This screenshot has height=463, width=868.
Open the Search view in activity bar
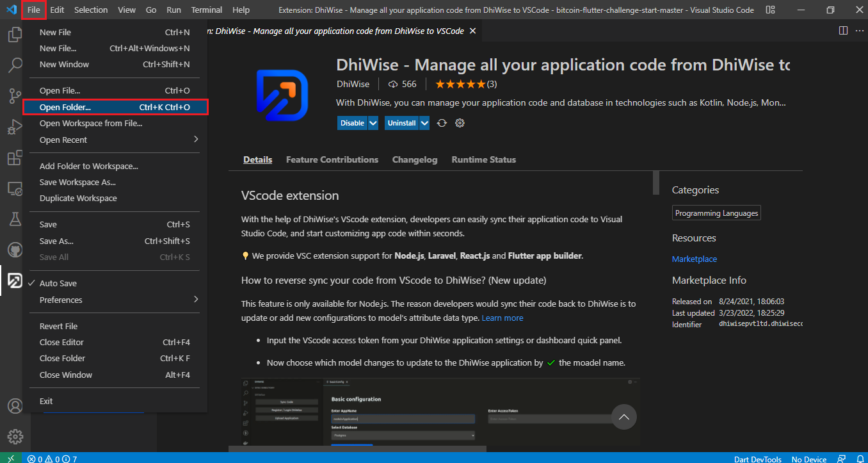pos(15,65)
